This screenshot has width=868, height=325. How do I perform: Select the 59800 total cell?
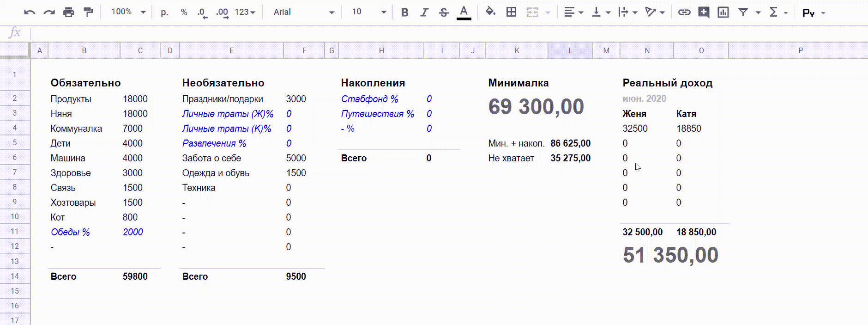click(x=135, y=276)
